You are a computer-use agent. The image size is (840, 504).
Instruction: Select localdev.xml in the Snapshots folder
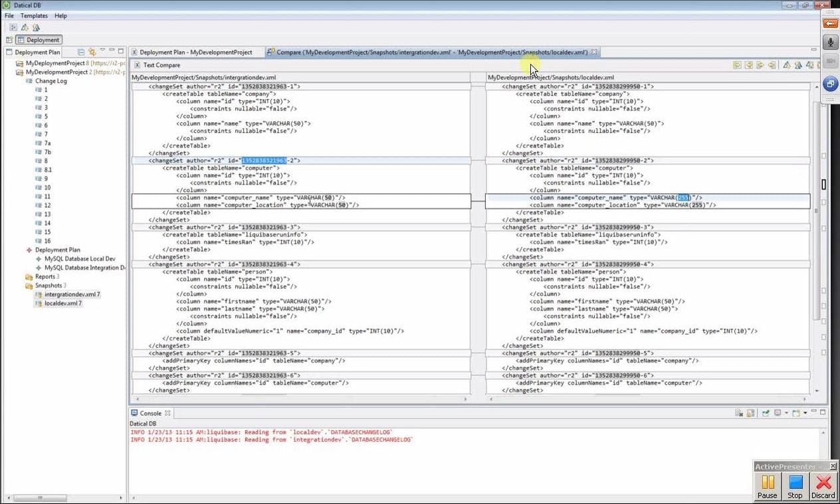(62, 303)
